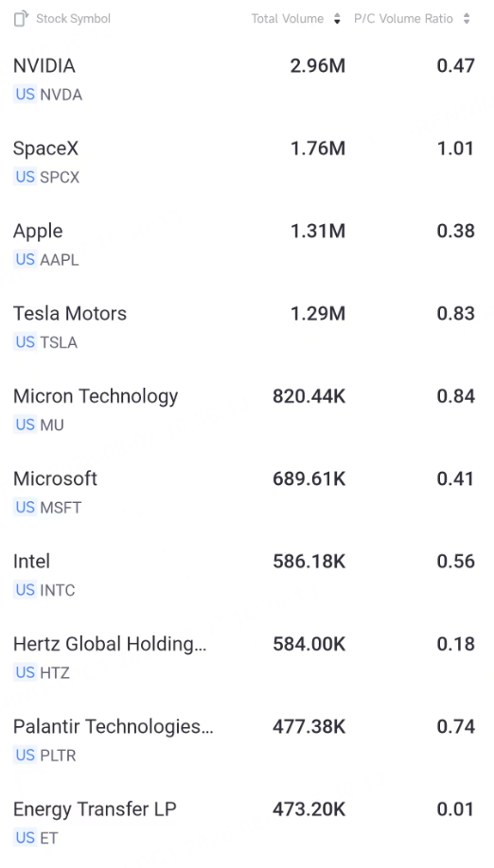Sort by Total Volume using its arrows

[x=337, y=19]
